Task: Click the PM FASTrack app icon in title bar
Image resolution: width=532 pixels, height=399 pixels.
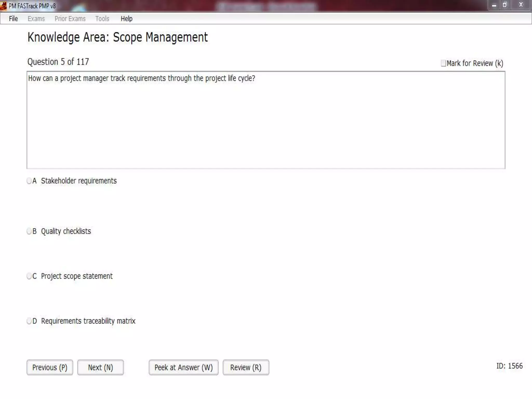Action: point(3,6)
